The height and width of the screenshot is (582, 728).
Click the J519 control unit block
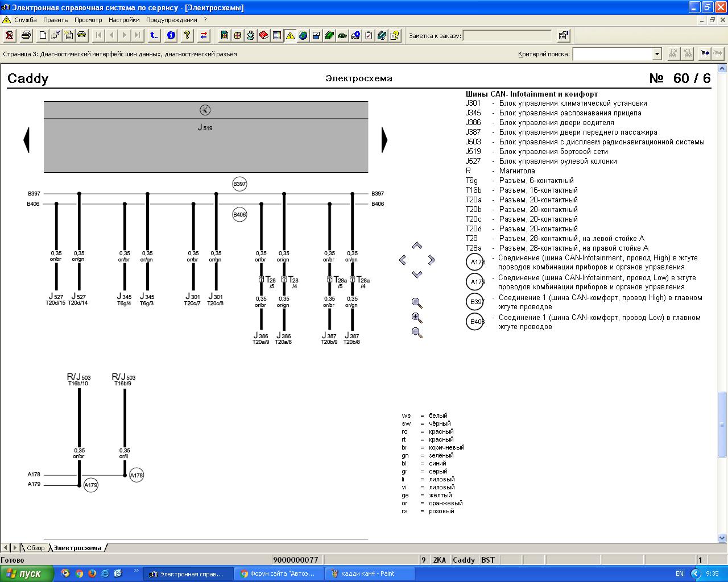(x=206, y=136)
